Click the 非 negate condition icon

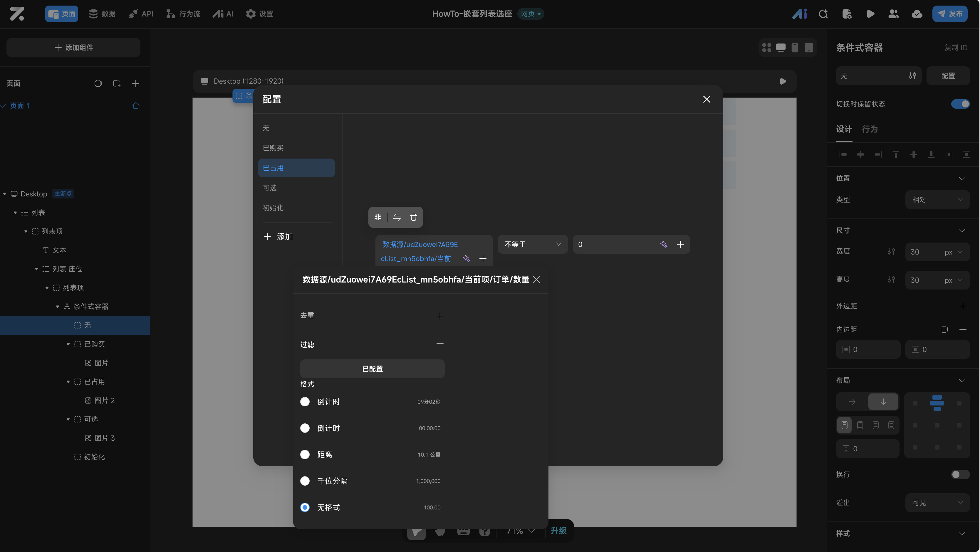click(377, 217)
